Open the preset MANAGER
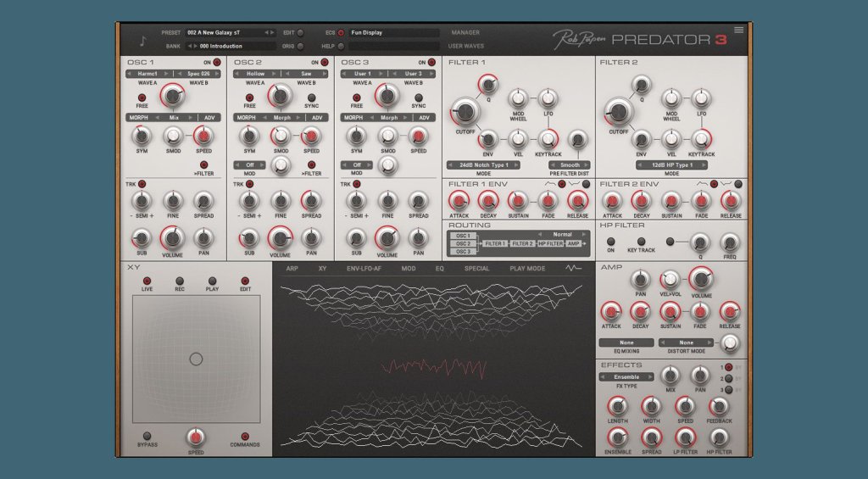 pyautogui.click(x=465, y=33)
